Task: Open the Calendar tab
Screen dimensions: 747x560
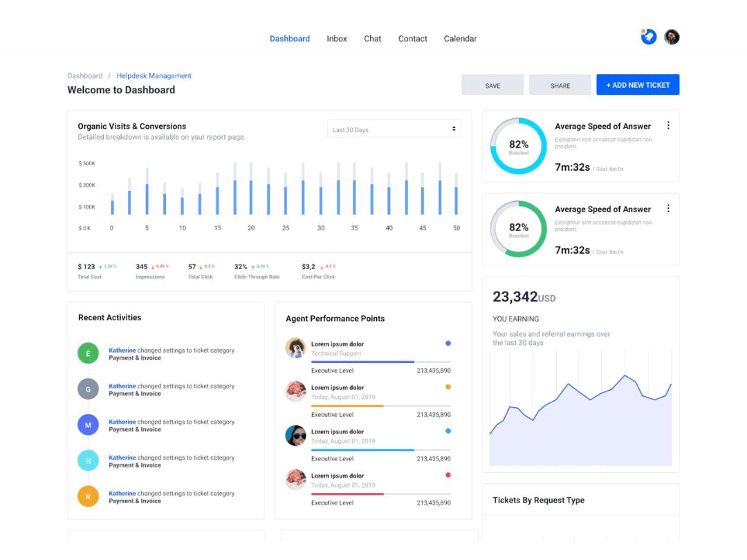Action: (460, 39)
